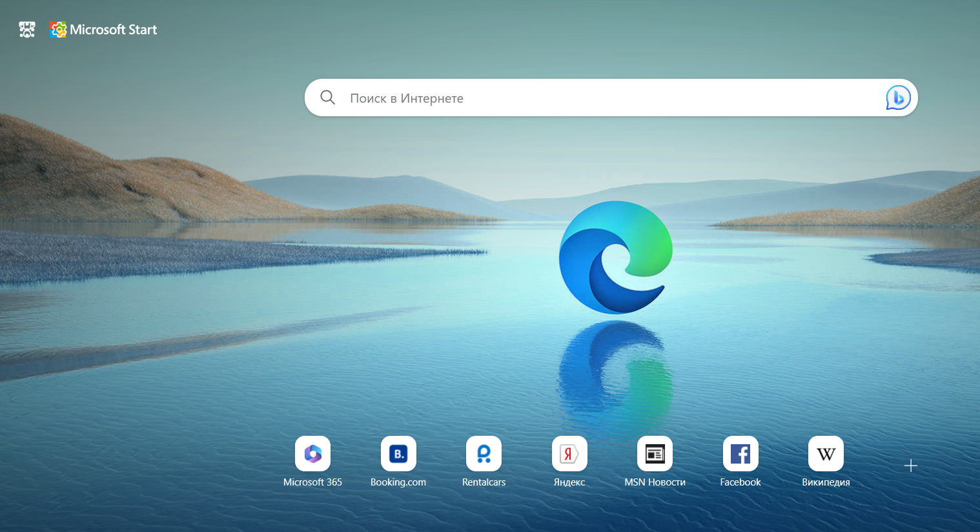Open the Яндекс shortcut icon
980x532 pixels.
tap(569, 454)
